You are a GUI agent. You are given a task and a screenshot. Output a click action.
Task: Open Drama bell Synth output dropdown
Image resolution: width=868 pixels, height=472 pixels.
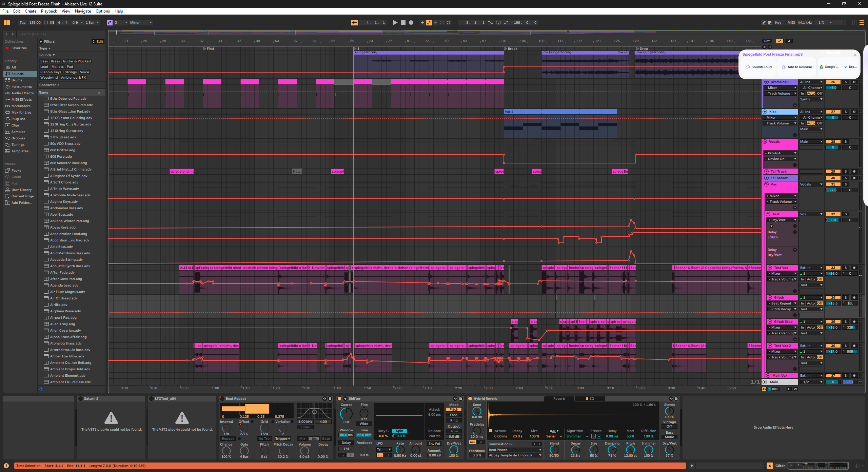click(811, 99)
